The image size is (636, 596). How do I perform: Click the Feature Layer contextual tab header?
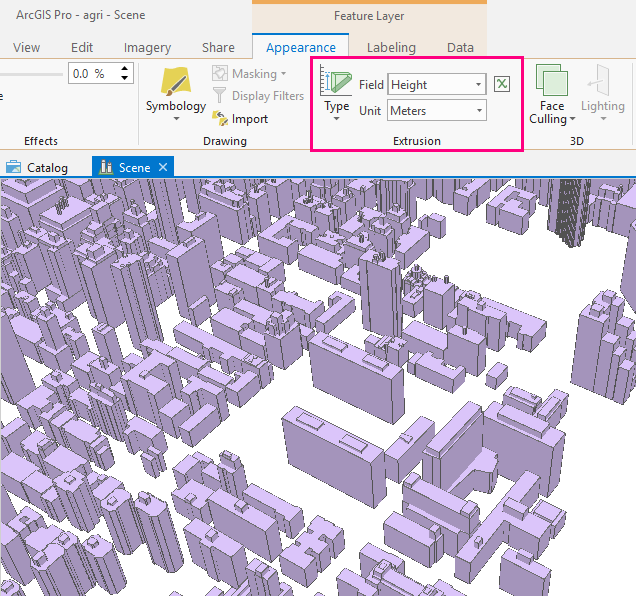(369, 15)
